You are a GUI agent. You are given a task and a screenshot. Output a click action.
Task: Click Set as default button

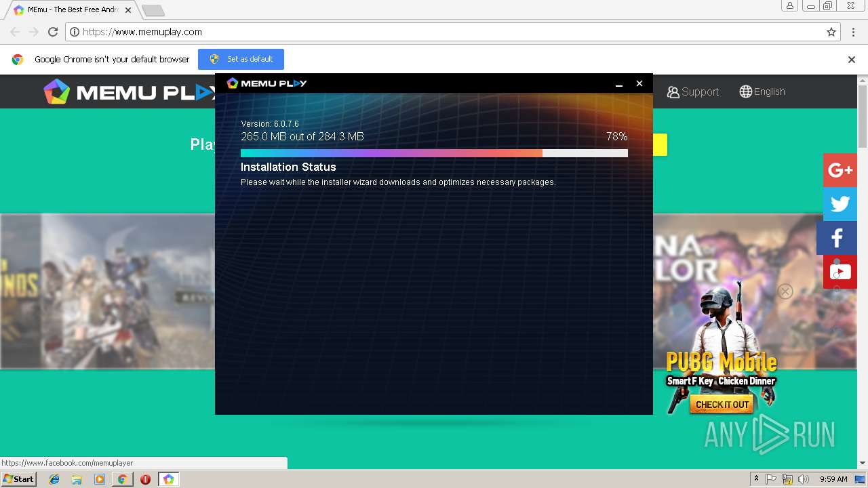click(241, 59)
